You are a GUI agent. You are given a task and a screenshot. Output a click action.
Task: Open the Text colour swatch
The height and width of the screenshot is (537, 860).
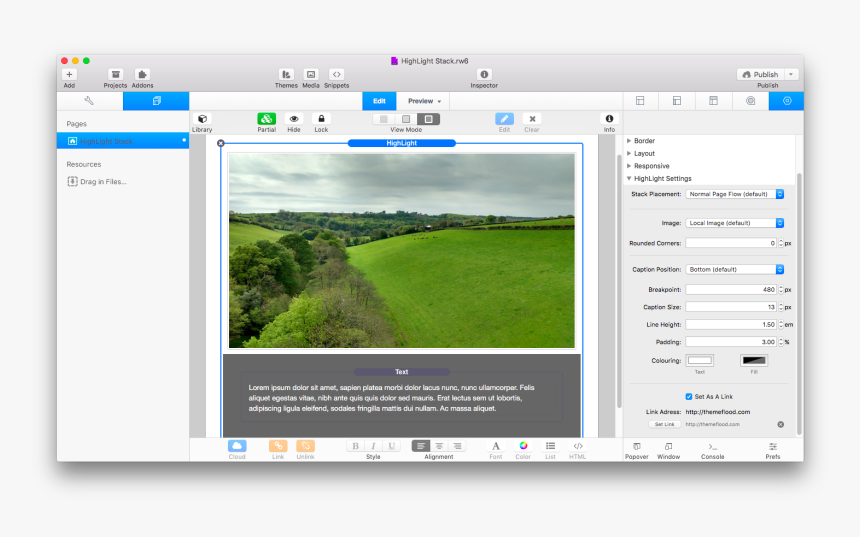tap(700, 360)
